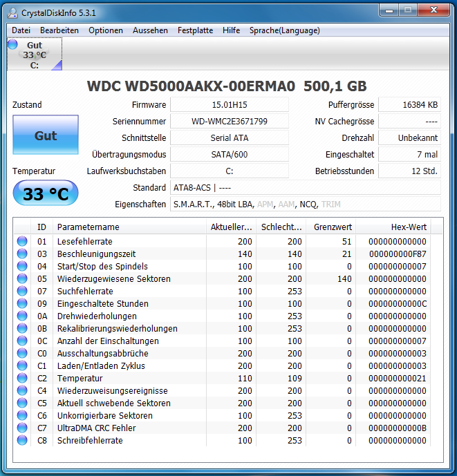Click the Parametername column header
Image resolution: width=457 pixels, height=476 pixels.
(130, 227)
